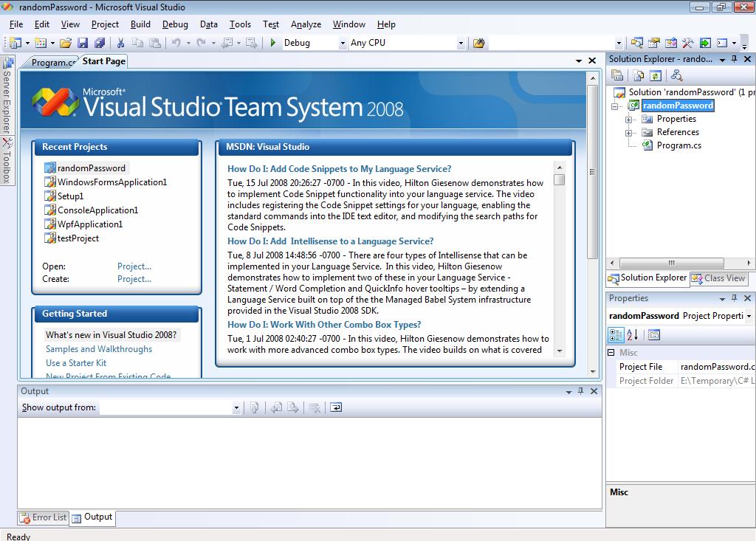
Task: Click the Start Page green arrow toolbar icon
Action: pyautogui.click(x=705, y=43)
